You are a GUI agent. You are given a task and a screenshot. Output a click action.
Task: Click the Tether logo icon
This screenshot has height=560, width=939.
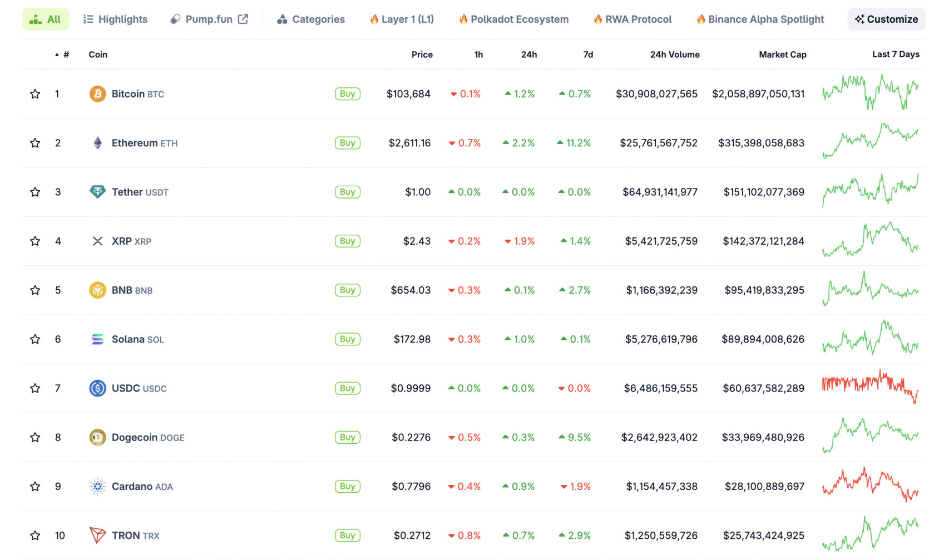97,192
